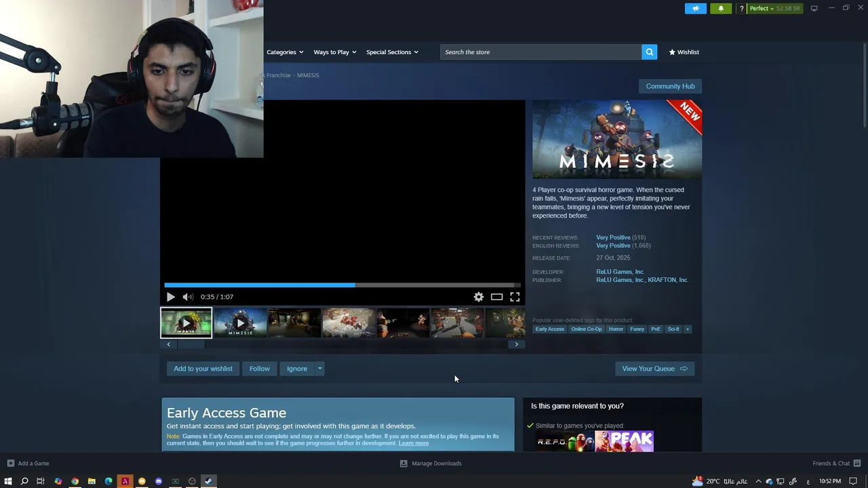Open the Wishlist link with star
The height and width of the screenshot is (488, 868).
684,52
